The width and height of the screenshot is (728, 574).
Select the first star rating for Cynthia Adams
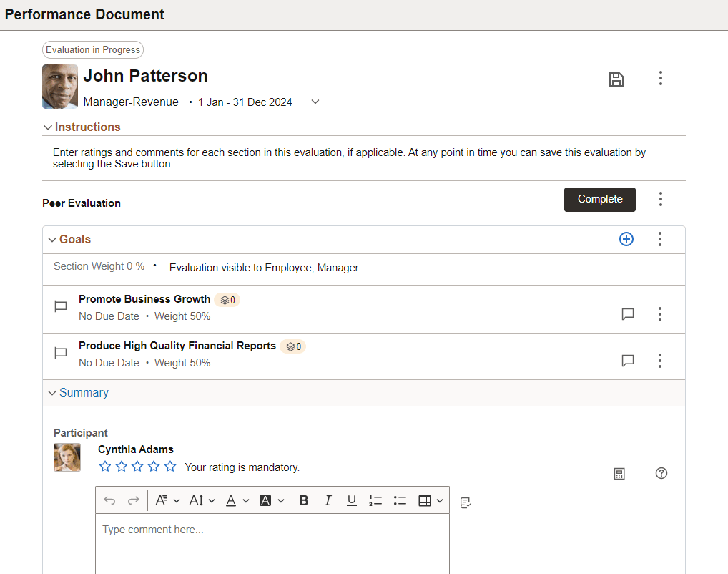click(x=104, y=465)
